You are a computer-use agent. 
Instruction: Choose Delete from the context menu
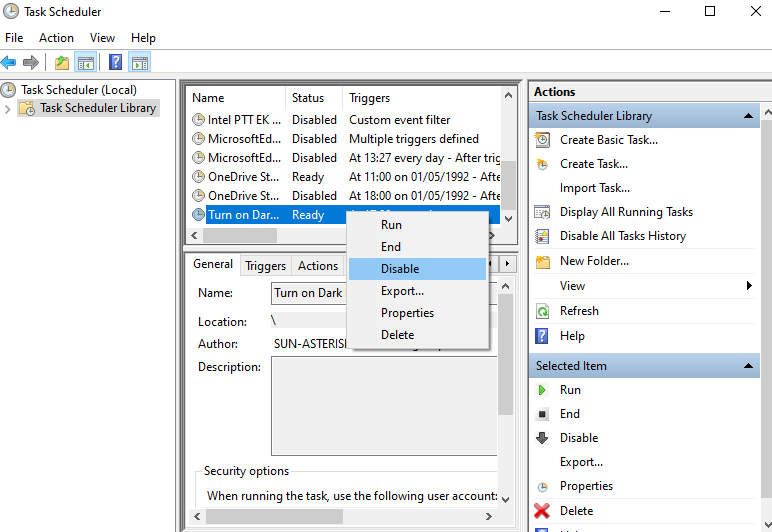click(x=418, y=335)
